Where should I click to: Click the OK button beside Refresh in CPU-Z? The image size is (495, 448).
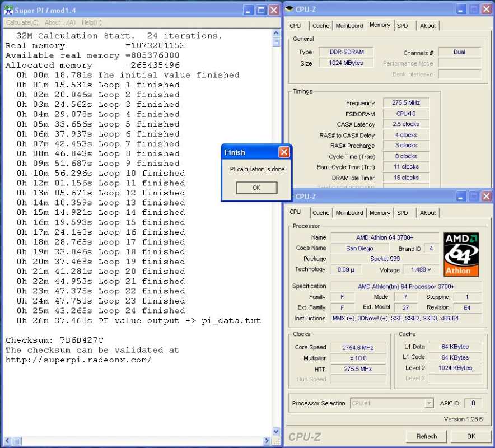pyautogui.click(x=471, y=436)
